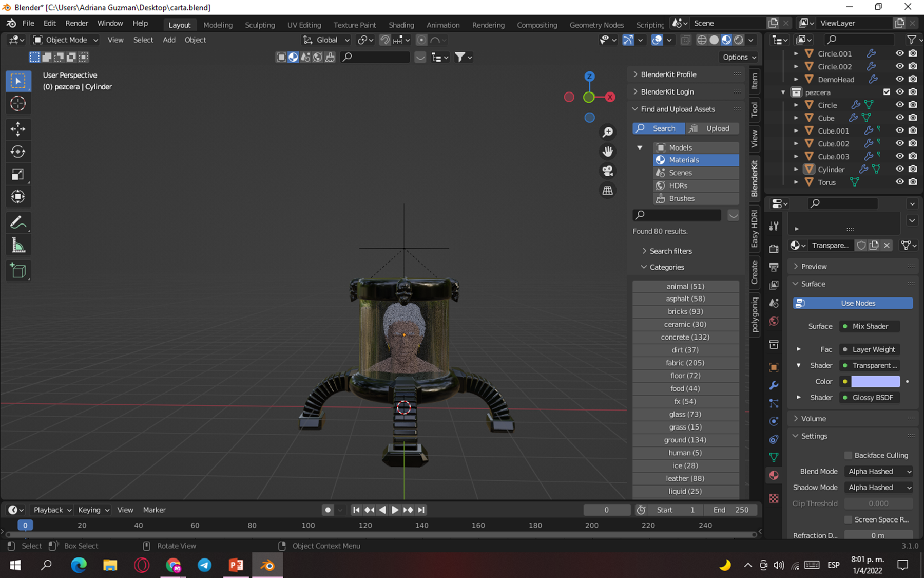
Task: Open the File menu
Action: [x=28, y=23]
